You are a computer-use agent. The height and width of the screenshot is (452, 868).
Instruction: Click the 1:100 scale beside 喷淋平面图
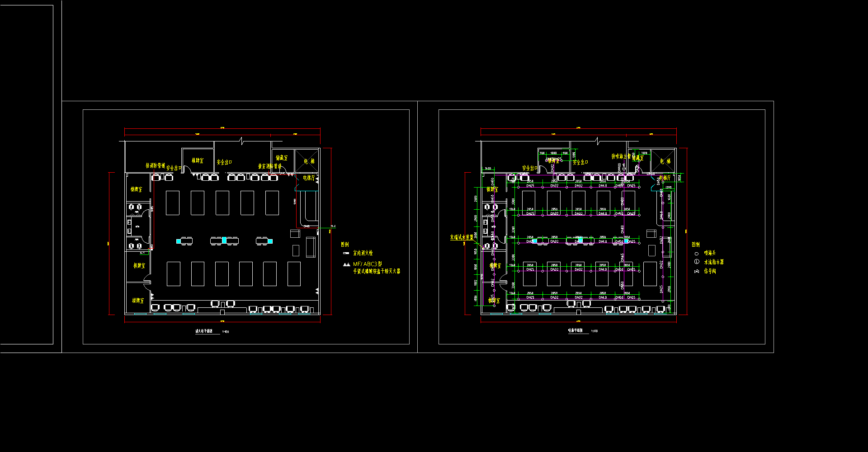[x=594, y=331]
